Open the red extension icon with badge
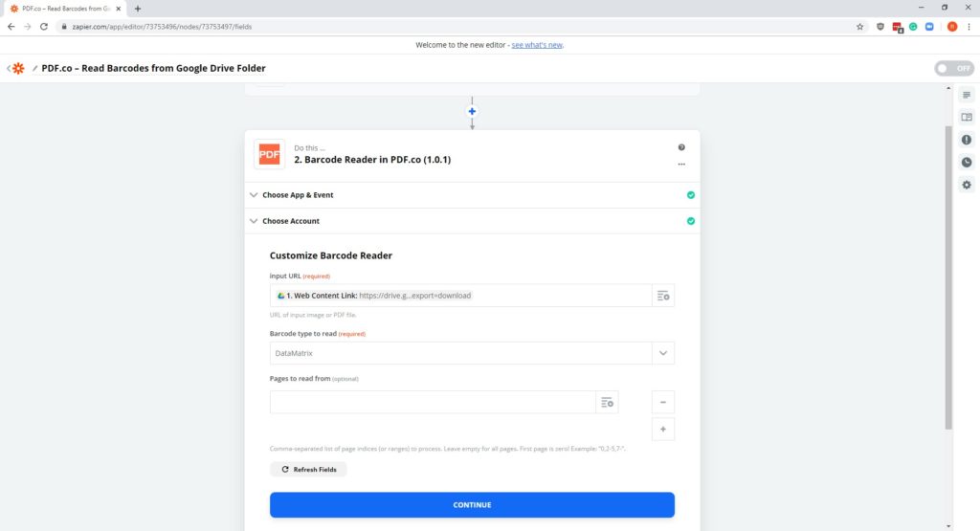 pyautogui.click(x=898, y=28)
